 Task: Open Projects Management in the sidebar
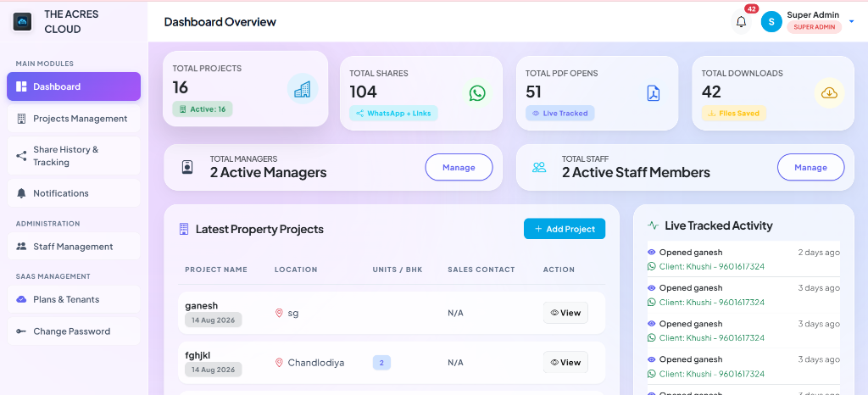74,119
